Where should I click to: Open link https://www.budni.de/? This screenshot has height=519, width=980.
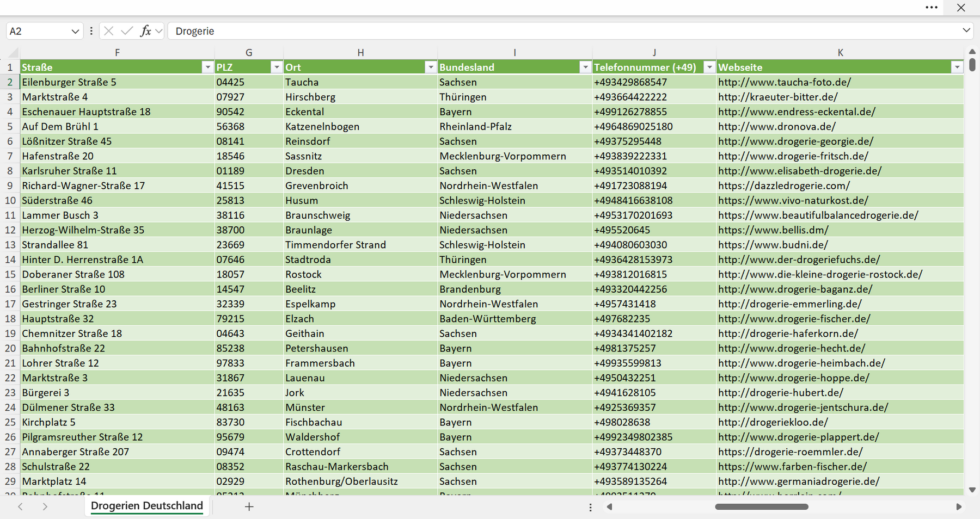[773, 245]
